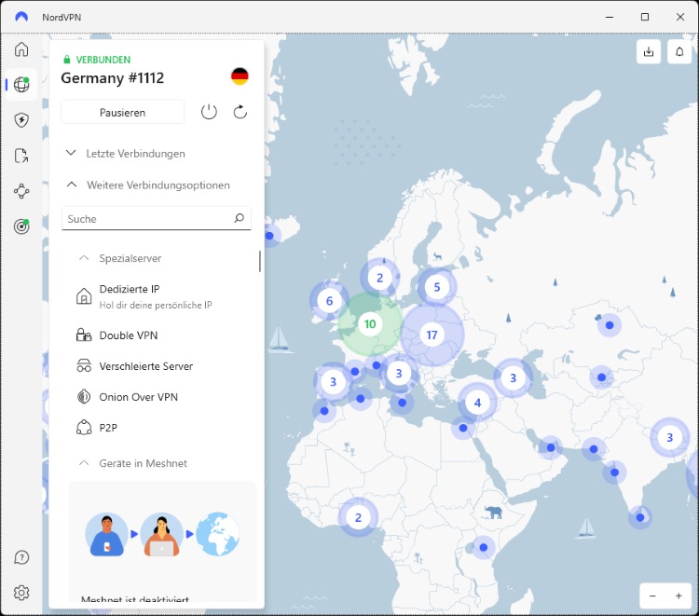This screenshot has height=616, width=699.
Task: Click the reconnect refresh icon
Action: coord(240,112)
